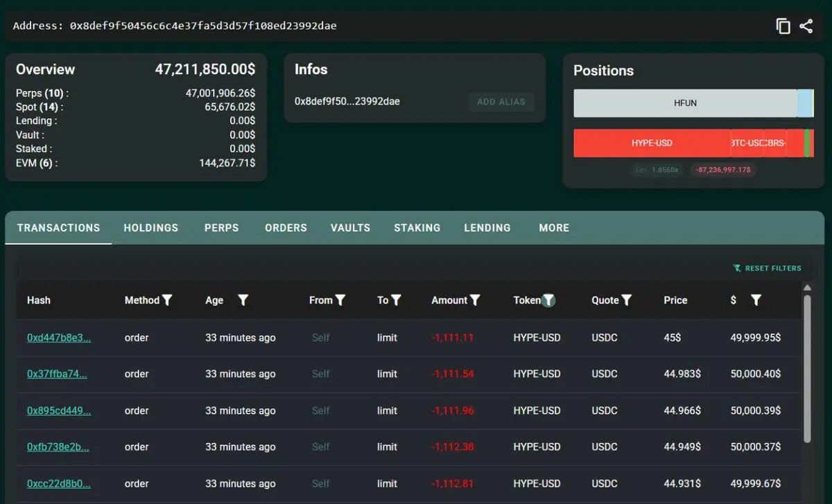The image size is (832, 504).
Task: Open the Perps tab
Action: [x=222, y=227]
